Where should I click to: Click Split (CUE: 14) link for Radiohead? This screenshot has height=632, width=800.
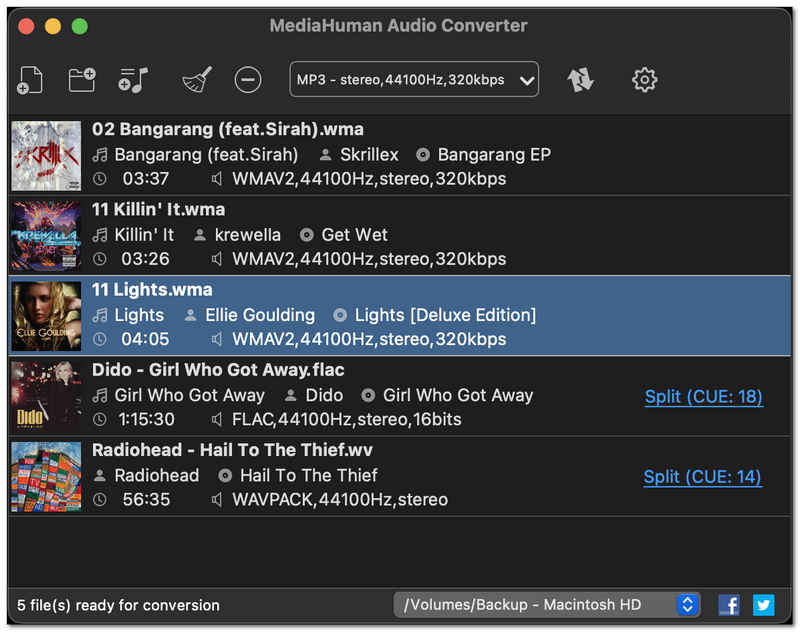(x=702, y=477)
